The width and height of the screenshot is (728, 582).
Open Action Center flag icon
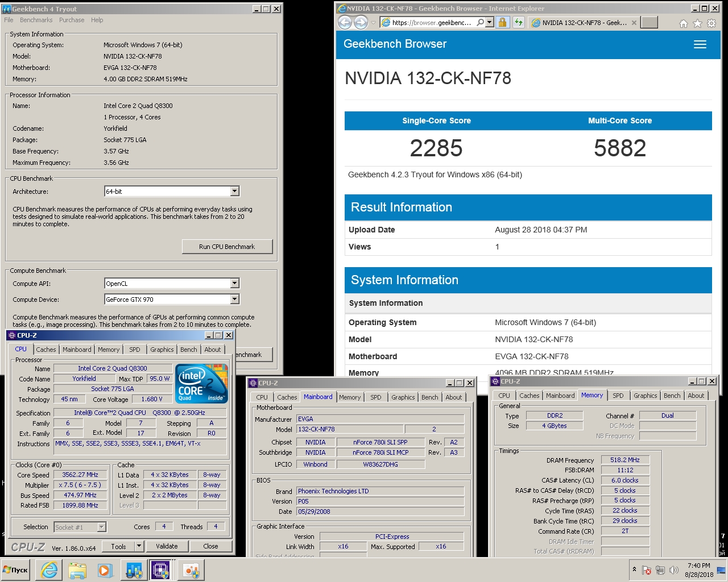point(647,570)
